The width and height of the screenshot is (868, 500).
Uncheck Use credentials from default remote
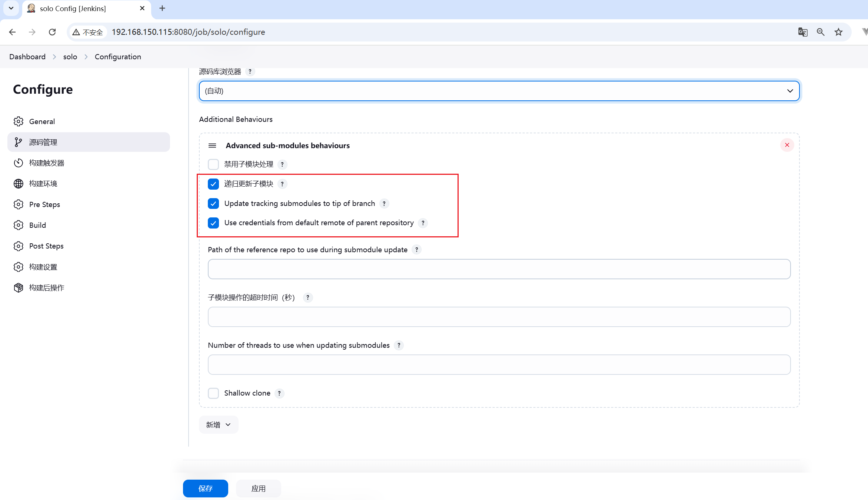coord(213,223)
